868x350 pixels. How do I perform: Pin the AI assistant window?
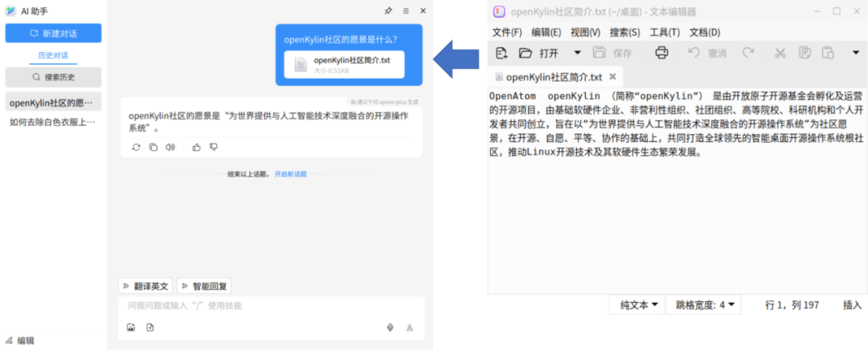388,10
